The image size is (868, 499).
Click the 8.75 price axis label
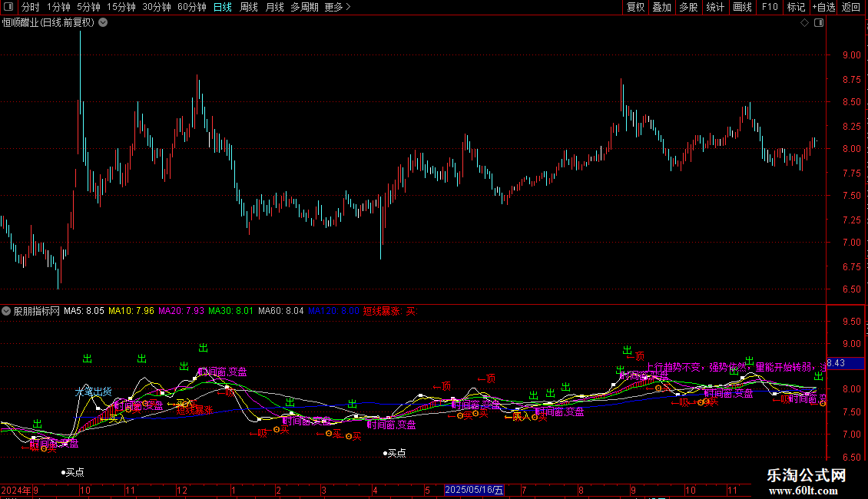pos(851,80)
